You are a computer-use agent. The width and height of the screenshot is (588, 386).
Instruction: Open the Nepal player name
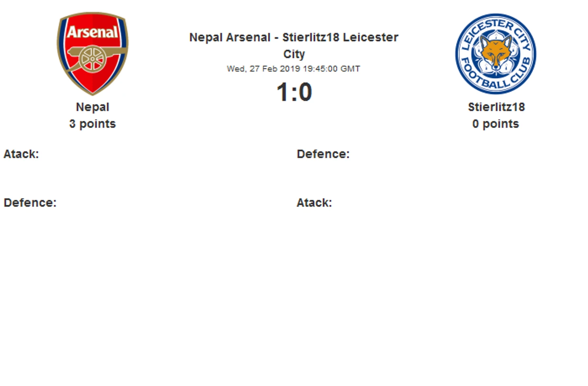93,107
